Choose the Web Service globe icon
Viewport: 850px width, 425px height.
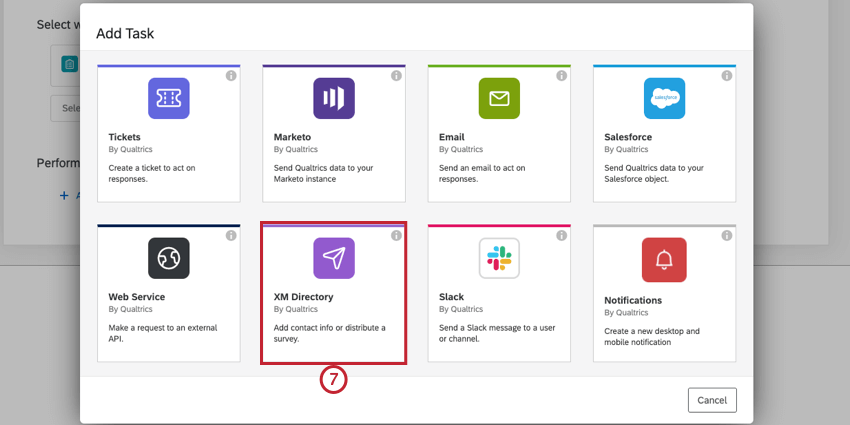click(x=169, y=258)
